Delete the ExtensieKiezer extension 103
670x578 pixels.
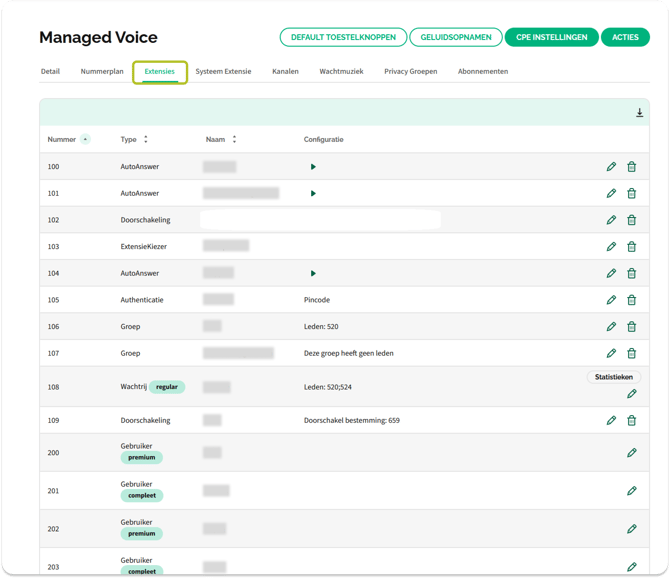[x=631, y=246]
